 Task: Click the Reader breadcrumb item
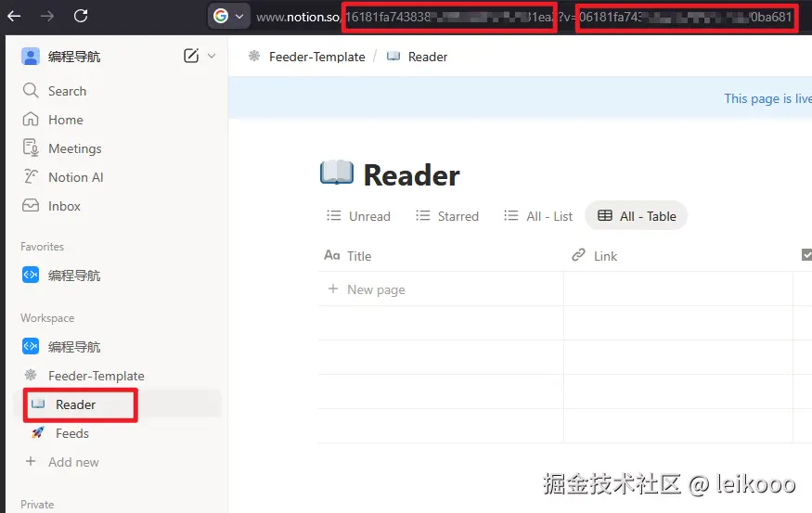click(428, 57)
